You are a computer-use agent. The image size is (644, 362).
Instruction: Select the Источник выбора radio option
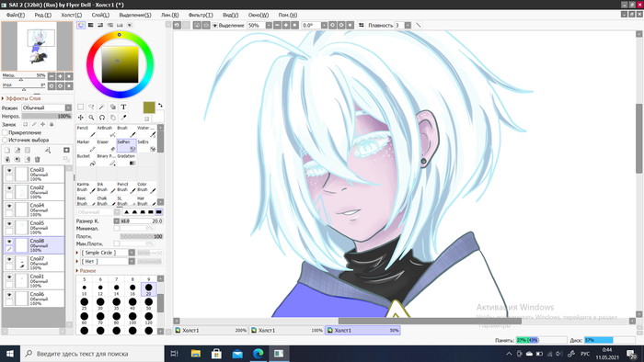click(5, 140)
